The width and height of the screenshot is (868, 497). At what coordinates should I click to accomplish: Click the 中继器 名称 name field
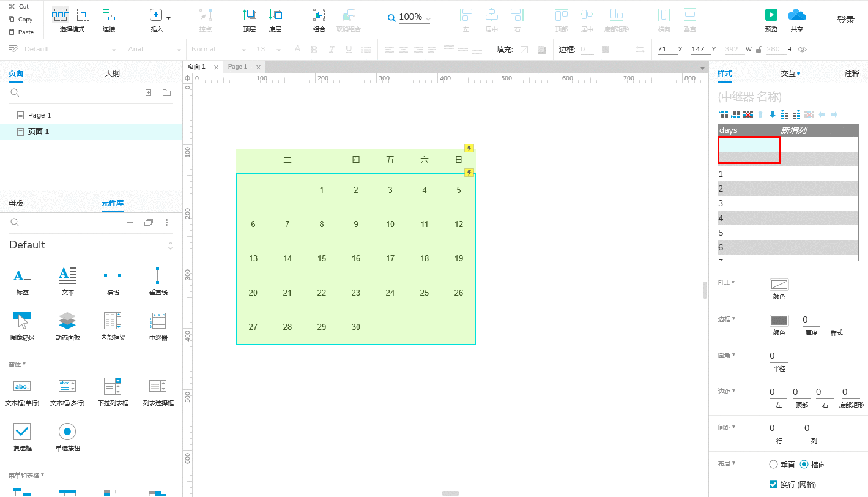point(788,97)
